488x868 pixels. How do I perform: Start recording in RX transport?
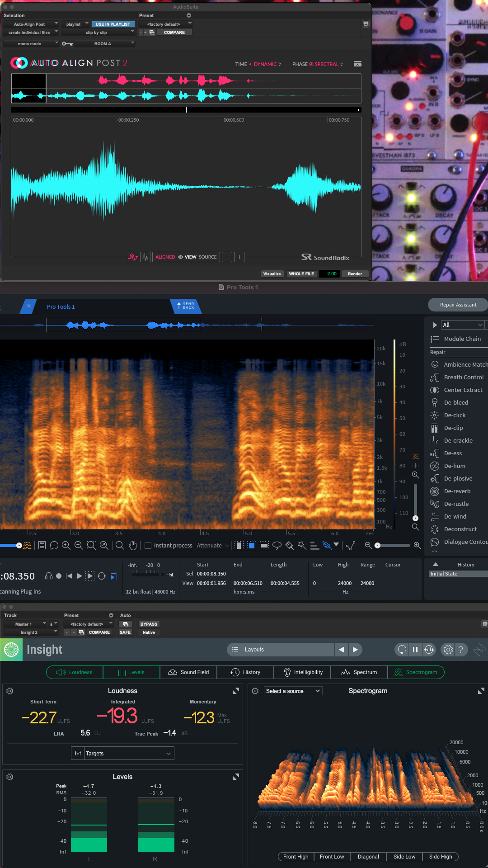point(59,576)
